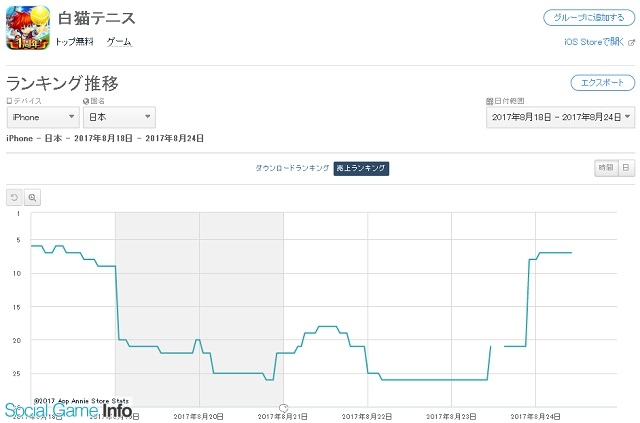This screenshot has width=640, height=423.
Task: Switch chart to 時間 hourly view
Action: coord(606,168)
